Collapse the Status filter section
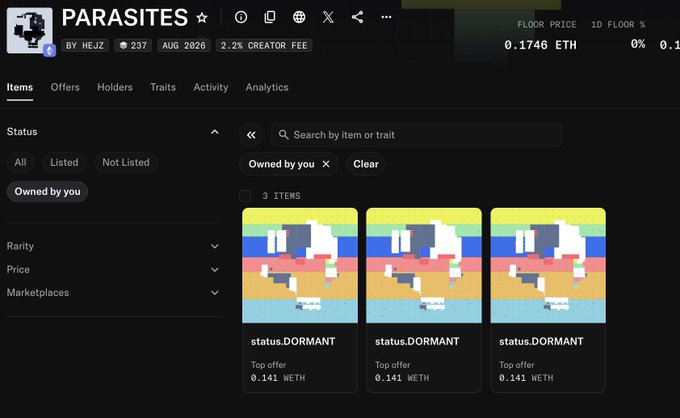Image resolution: width=680 pixels, height=418 pixels. (215, 132)
